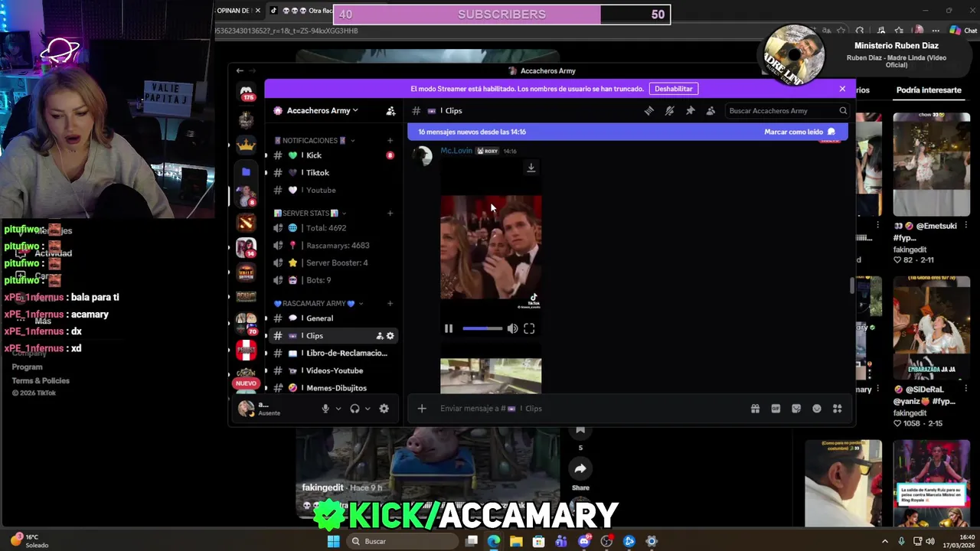Open File Explorer from taskbar
This screenshot has height=551, width=980.
pos(517,541)
